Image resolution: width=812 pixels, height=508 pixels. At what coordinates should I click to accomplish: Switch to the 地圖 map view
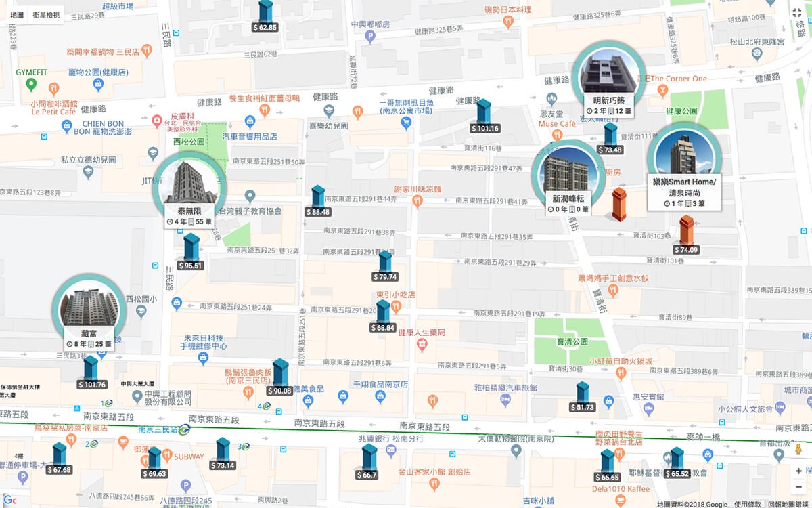tap(18, 15)
